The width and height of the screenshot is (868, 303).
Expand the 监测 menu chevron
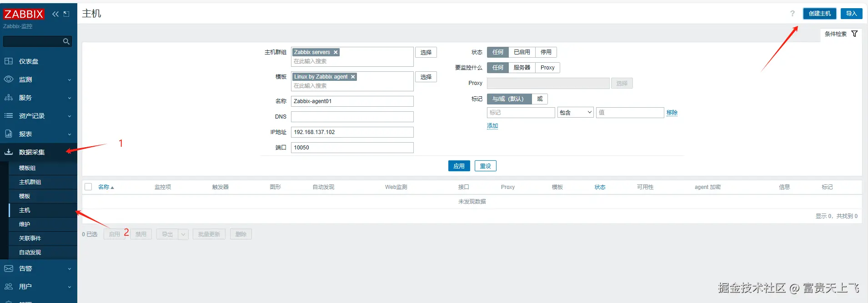[x=70, y=80]
